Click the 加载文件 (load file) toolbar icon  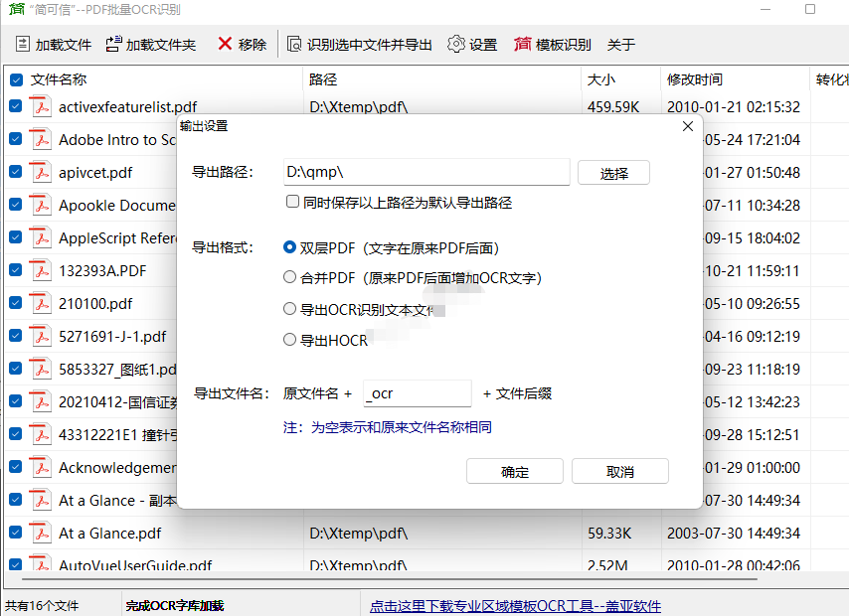tap(23, 45)
